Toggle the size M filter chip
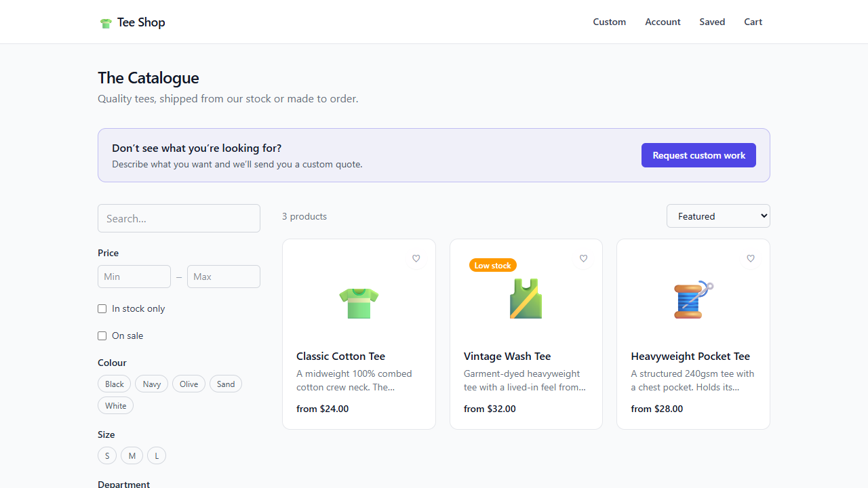This screenshot has width=868, height=488. [132, 455]
